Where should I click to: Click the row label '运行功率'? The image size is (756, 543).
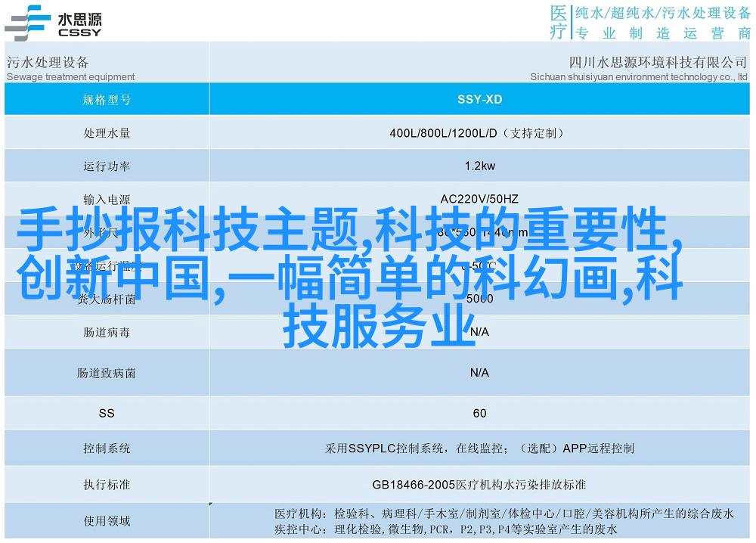(x=107, y=166)
